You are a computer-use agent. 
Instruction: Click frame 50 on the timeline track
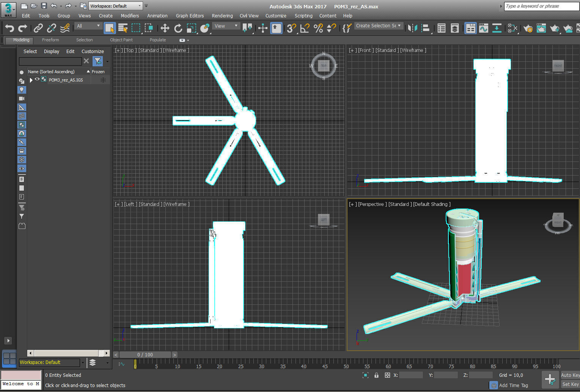click(346, 364)
